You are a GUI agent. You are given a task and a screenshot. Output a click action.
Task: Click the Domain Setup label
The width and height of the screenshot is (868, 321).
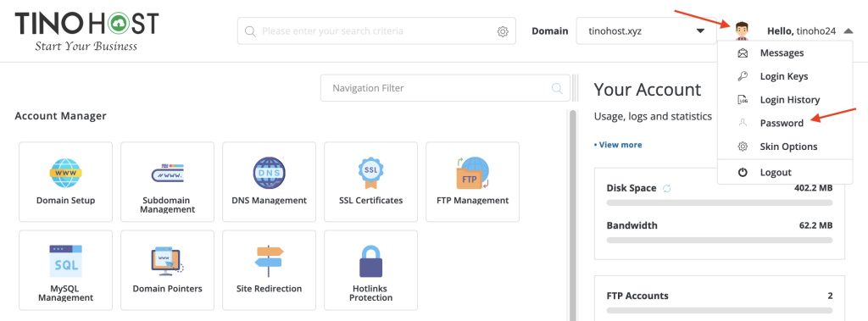(x=65, y=201)
